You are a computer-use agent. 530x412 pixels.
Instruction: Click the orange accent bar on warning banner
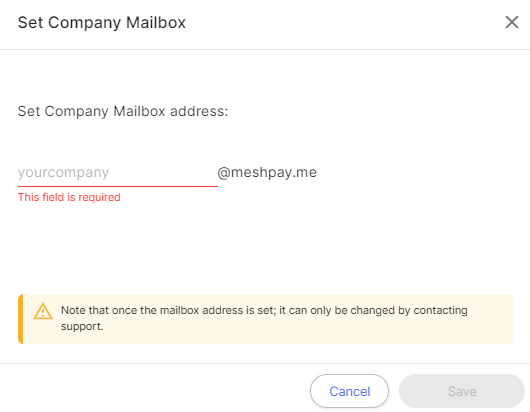[x=21, y=319]
